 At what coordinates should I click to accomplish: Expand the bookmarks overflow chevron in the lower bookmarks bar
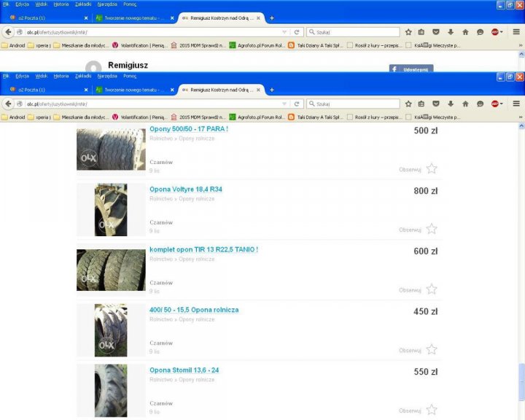point(520,117)
